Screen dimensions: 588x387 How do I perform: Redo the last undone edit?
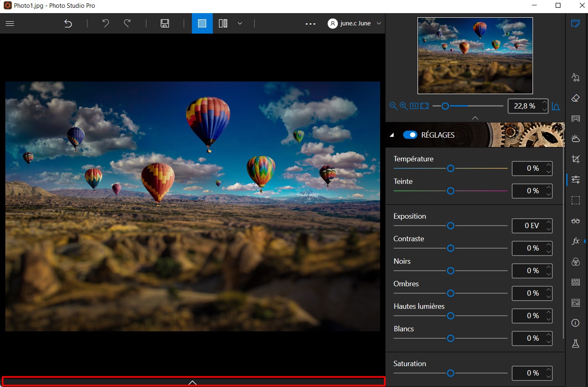click(128, 23)
